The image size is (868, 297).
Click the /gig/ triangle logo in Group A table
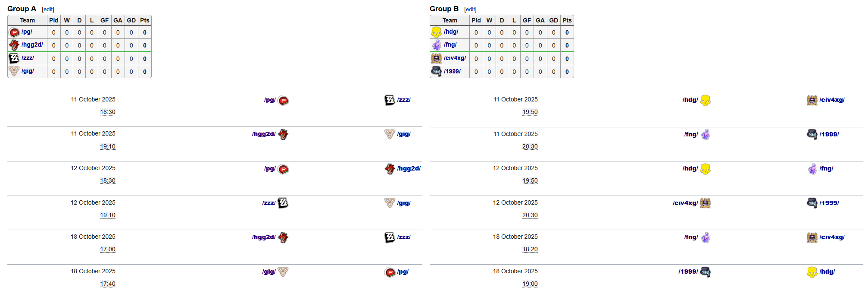pyautogui.click(x=14, y=71)
